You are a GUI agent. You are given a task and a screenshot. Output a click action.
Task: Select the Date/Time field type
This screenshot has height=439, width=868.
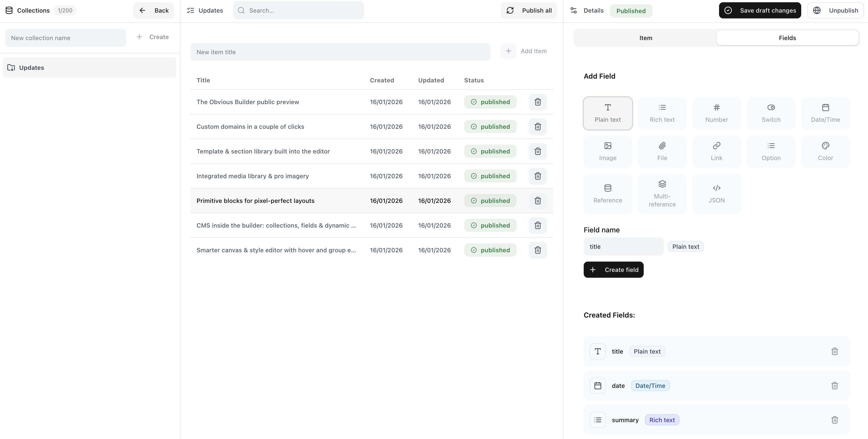click(x=825, y=113)
